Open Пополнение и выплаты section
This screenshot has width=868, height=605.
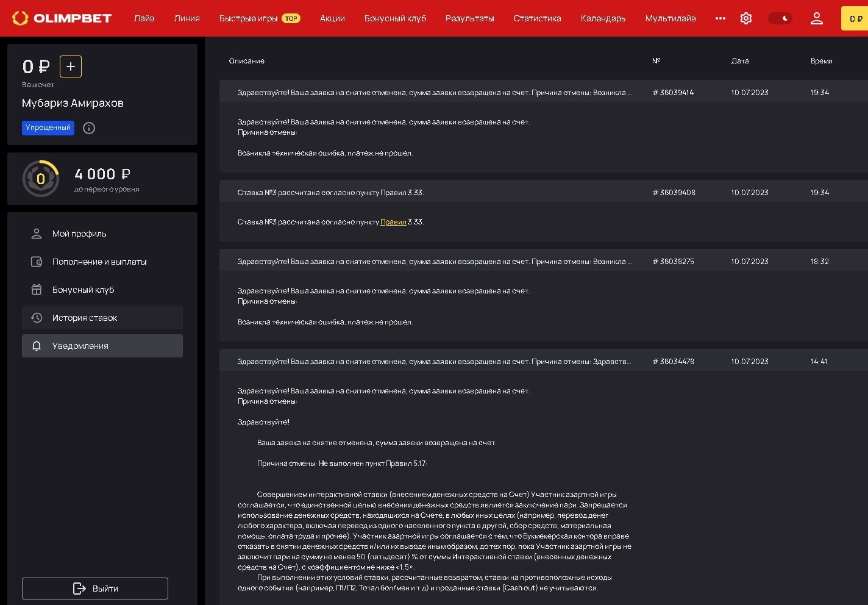[99, 262]
